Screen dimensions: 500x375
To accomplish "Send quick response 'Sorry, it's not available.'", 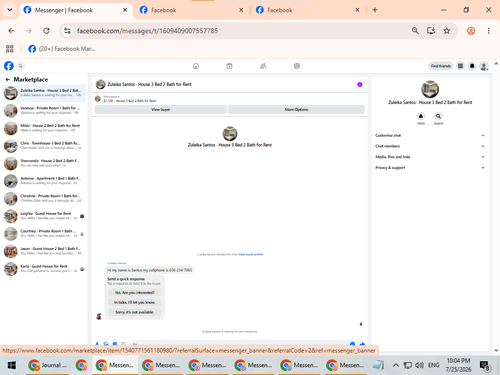I will [135, 312].
